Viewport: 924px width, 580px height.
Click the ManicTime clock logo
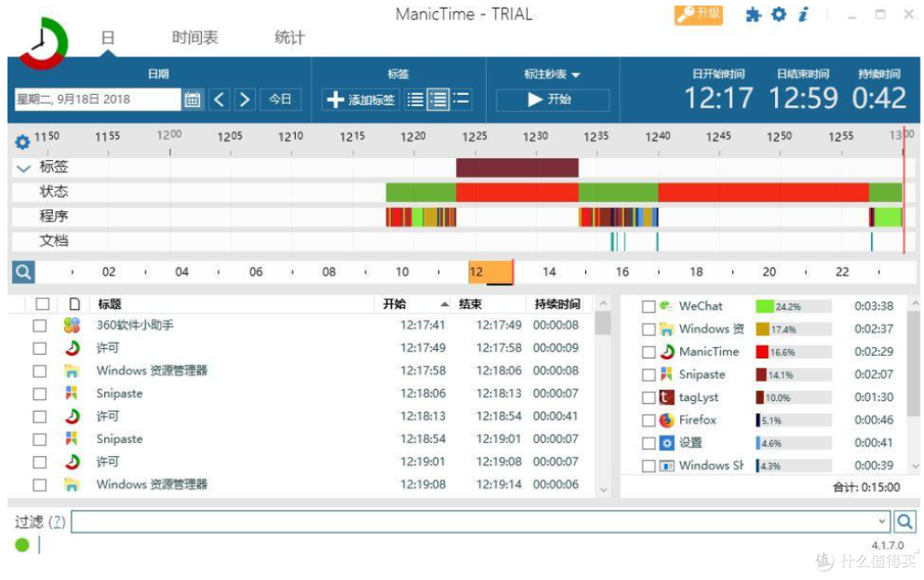coord(44,43)
